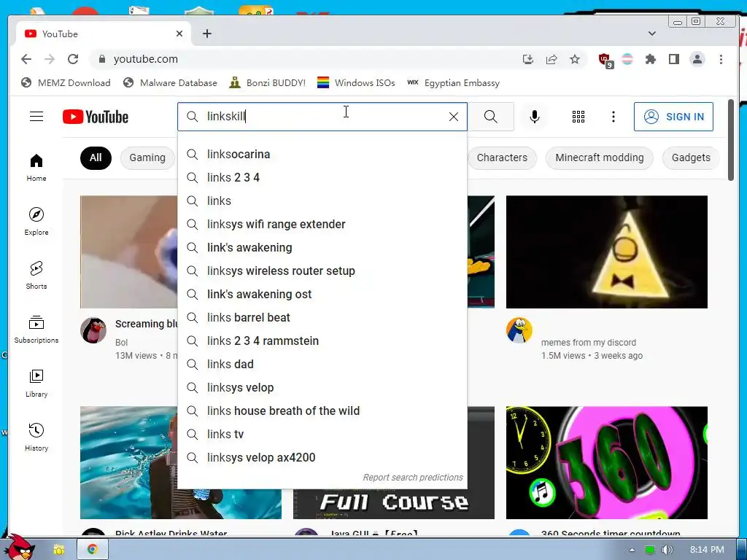
Task: Choose the suggestion "linksys wireless router setup"
Action: tap(322, 271)
